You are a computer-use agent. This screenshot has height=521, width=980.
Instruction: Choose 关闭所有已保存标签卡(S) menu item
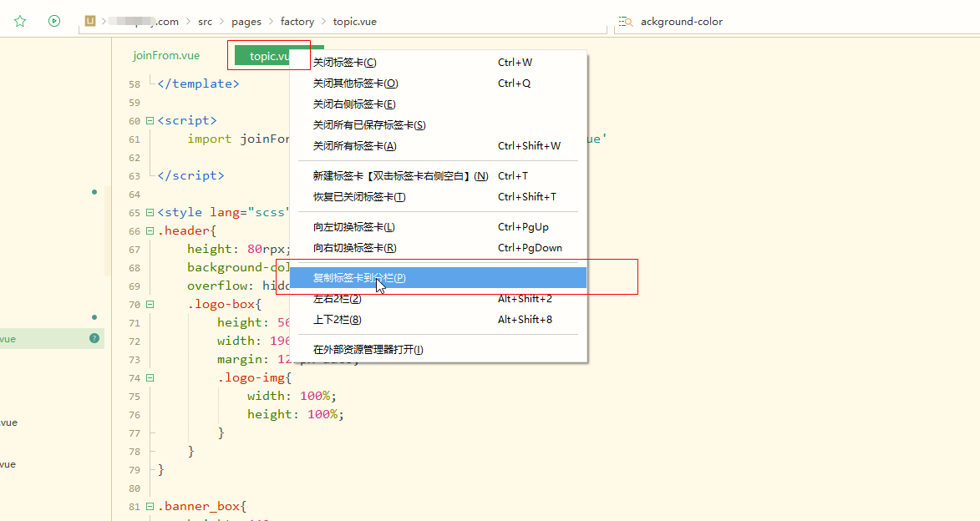click(x=438, y=125)
